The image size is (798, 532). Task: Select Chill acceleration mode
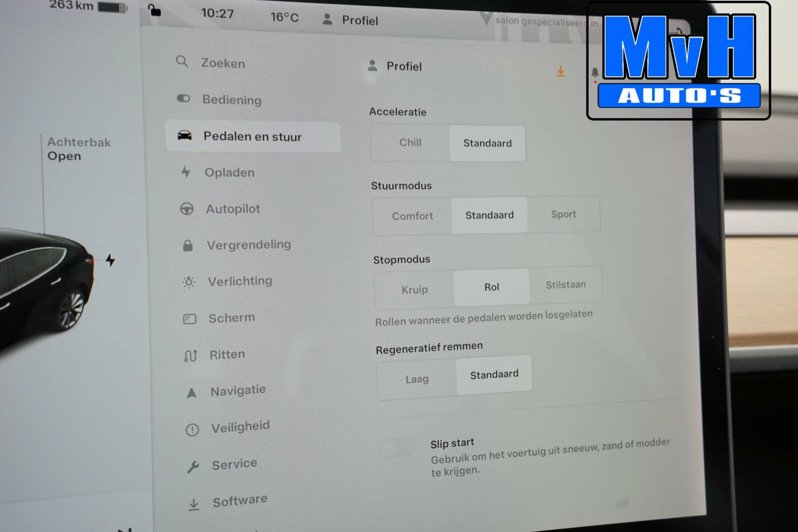coord(411,143)
